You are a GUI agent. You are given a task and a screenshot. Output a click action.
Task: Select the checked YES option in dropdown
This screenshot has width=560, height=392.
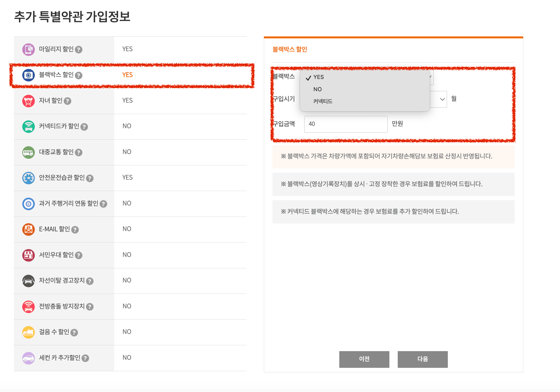[318, 77]
